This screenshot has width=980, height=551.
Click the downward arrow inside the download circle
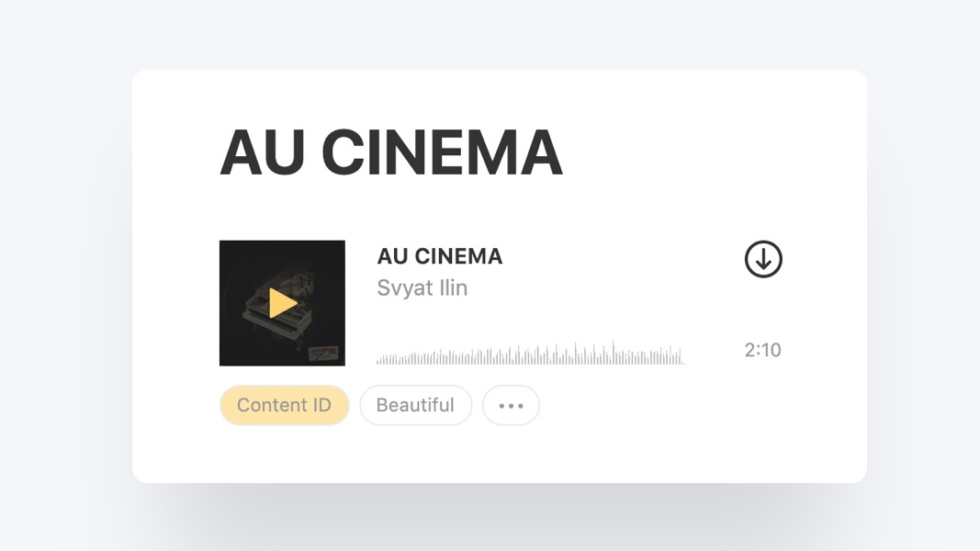[763, 259]
